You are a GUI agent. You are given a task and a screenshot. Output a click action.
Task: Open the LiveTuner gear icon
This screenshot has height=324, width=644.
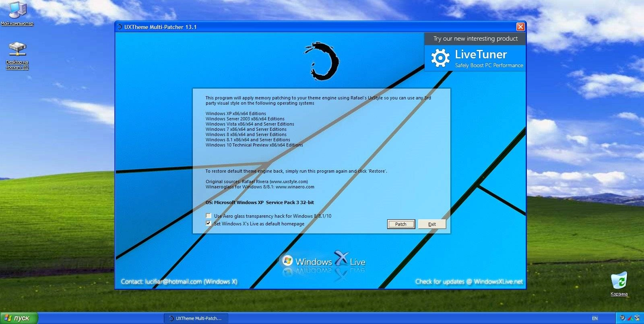440,58
